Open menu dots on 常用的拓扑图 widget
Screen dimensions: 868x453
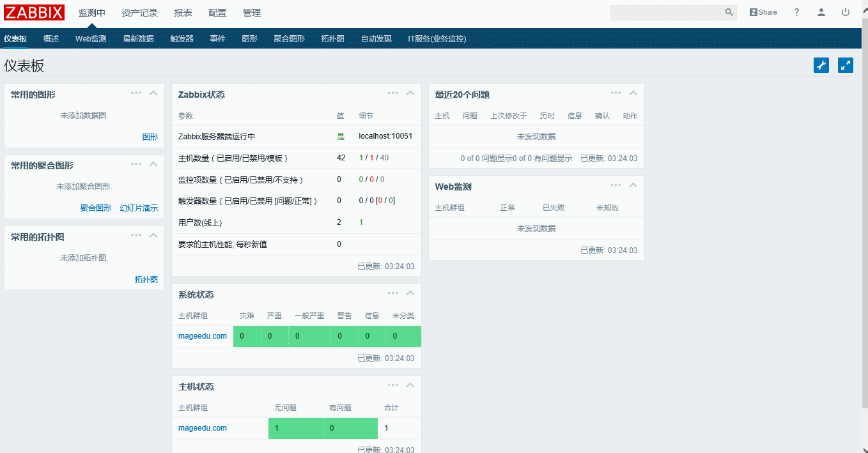point(136,235)
